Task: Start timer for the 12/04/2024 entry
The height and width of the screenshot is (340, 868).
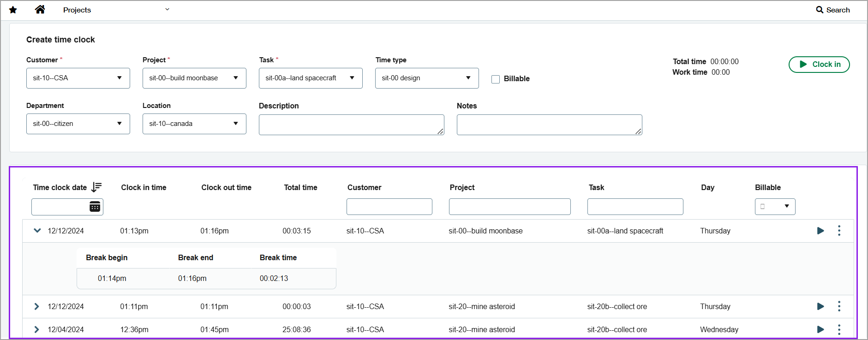Action: coord(820,329)
